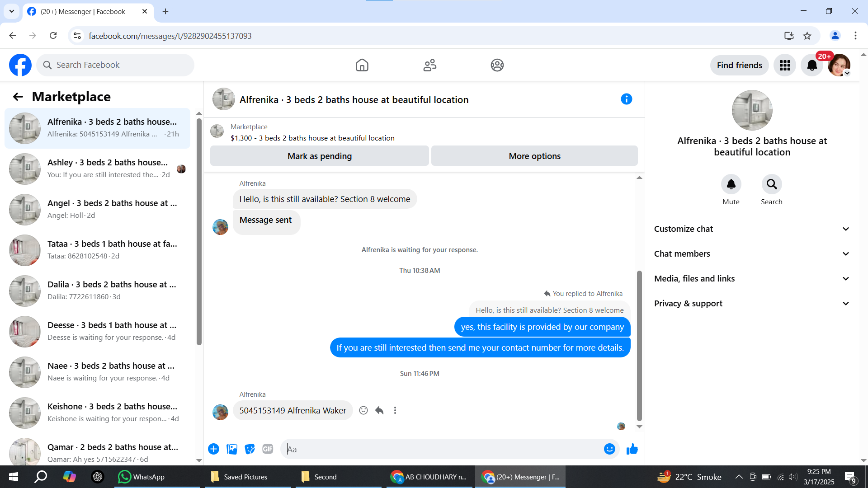
Task: Expand the Customize chat section
Action: [752, 229]
